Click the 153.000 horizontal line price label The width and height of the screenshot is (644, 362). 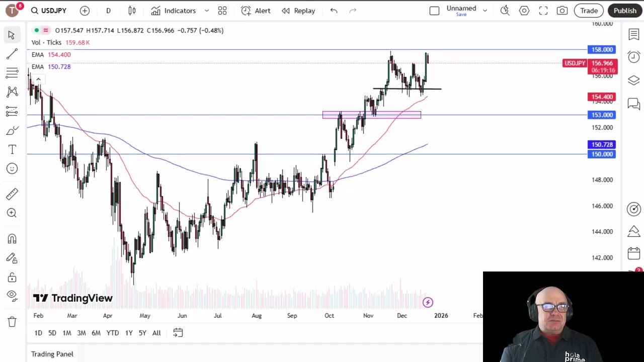[602, 115]
